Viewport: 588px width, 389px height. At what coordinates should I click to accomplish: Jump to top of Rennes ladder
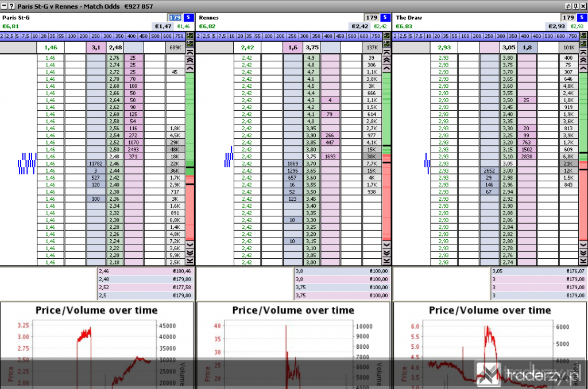(x=386, y=52)
